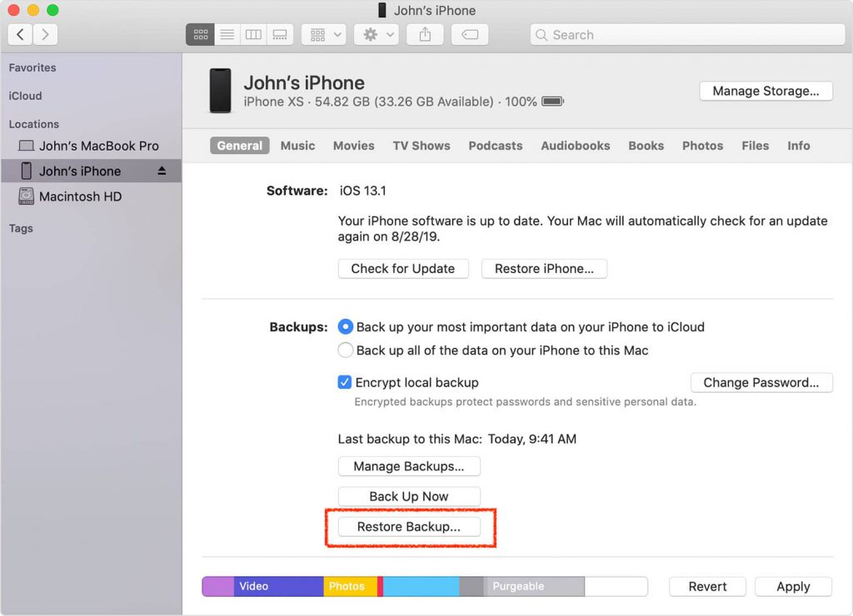Select the General tab
Screen dimensions: 853x616
point(239,146)
